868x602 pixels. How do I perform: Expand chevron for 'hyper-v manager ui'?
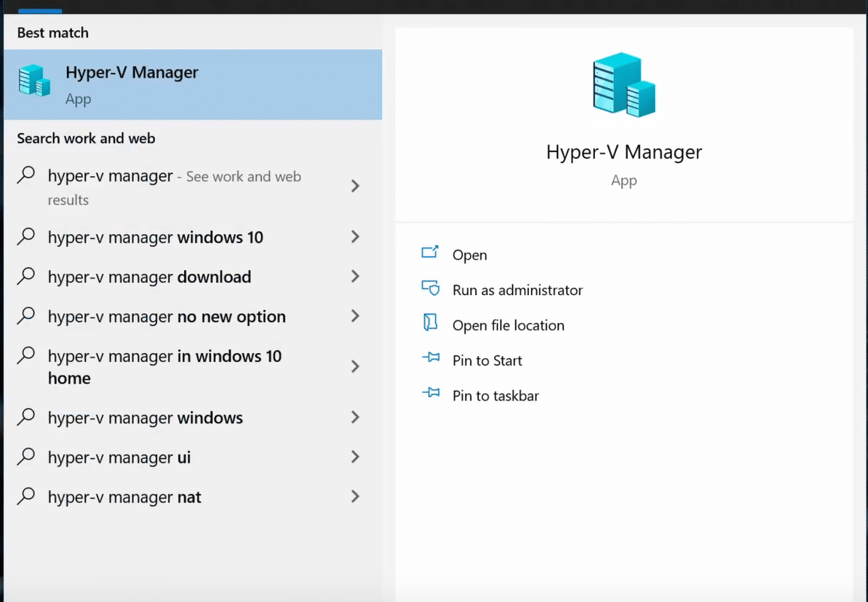tap(355, 458)
